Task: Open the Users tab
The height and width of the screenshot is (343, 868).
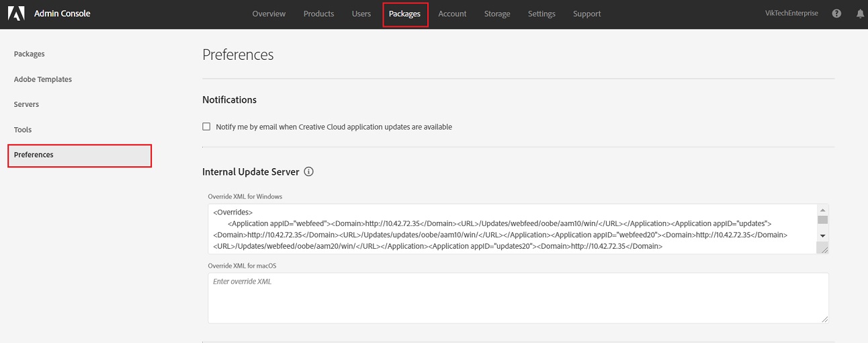Action: point(361,13)
